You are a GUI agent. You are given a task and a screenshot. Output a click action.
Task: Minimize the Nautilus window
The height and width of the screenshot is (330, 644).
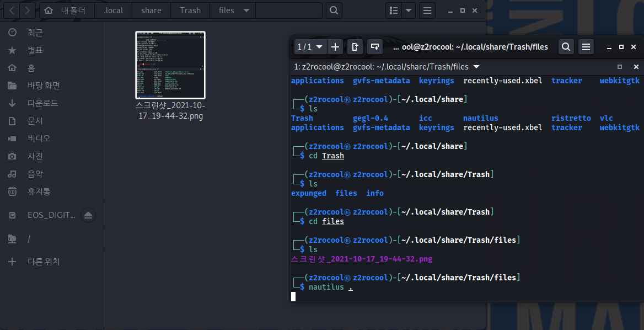point(450,10)
